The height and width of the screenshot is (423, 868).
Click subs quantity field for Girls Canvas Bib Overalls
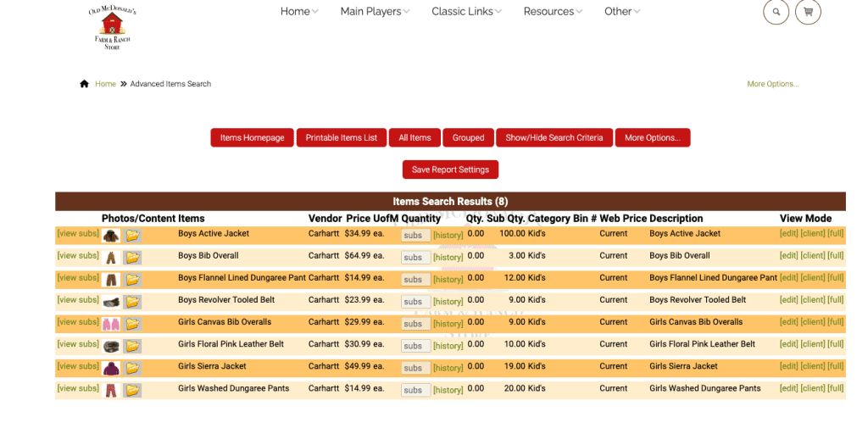(x=415, y=324)
